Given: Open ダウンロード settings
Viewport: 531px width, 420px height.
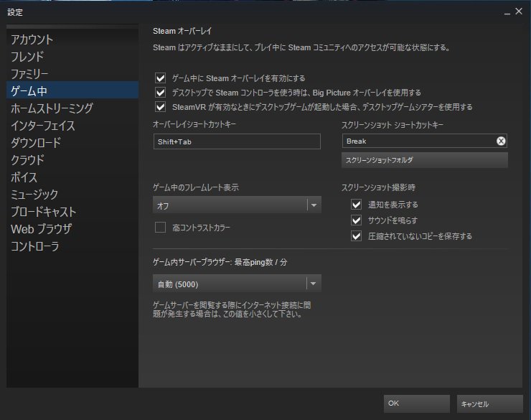Looking at the screenshot, I should pyautogui.click(x=72, y=143).
